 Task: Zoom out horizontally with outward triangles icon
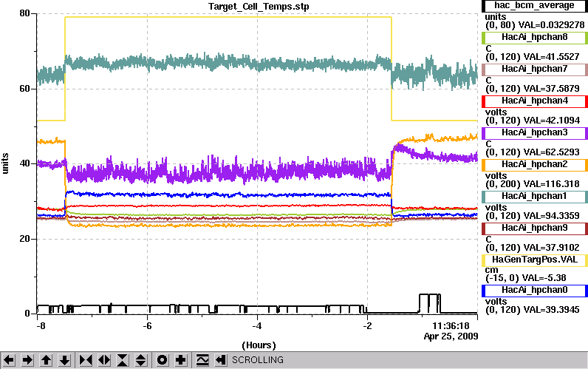(x=104, y=360)
